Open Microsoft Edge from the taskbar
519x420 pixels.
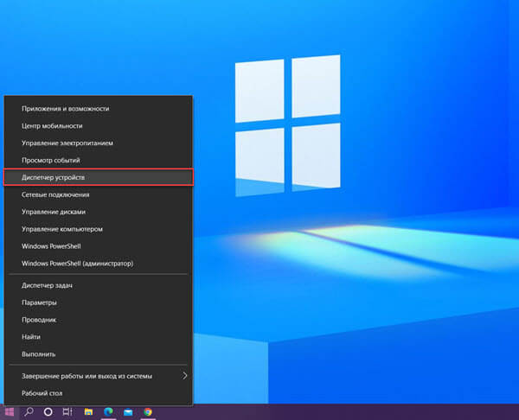click(x=109, y=412)
